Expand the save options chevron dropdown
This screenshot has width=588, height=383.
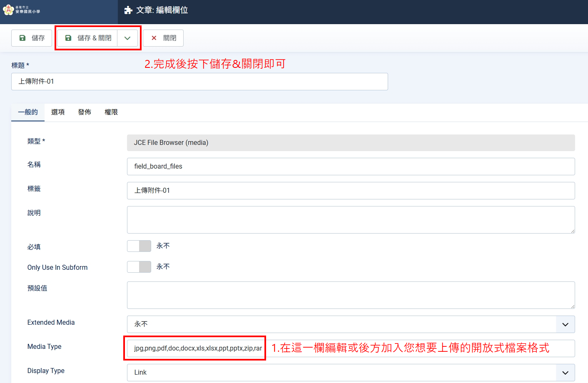127,38
